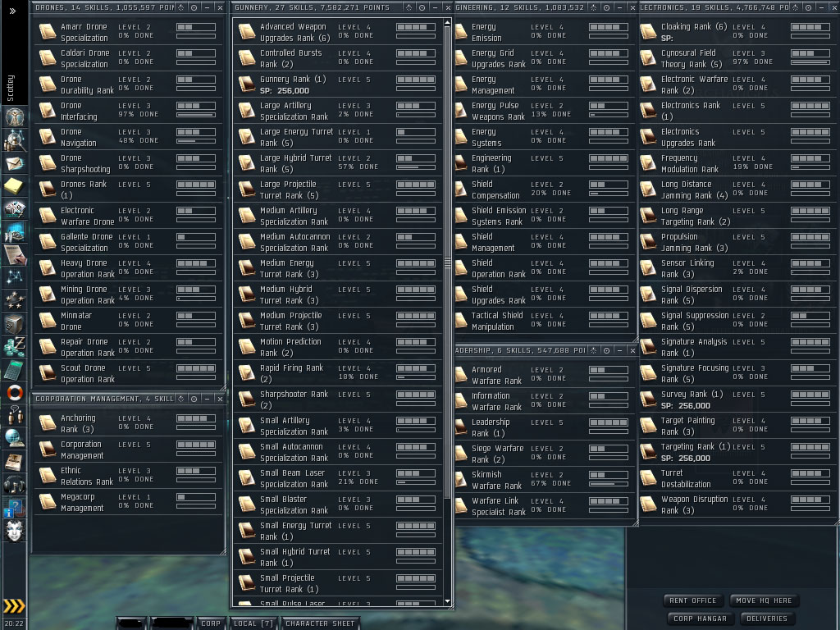Click the Survey Rank (1) skill book icon

(648, 399)
